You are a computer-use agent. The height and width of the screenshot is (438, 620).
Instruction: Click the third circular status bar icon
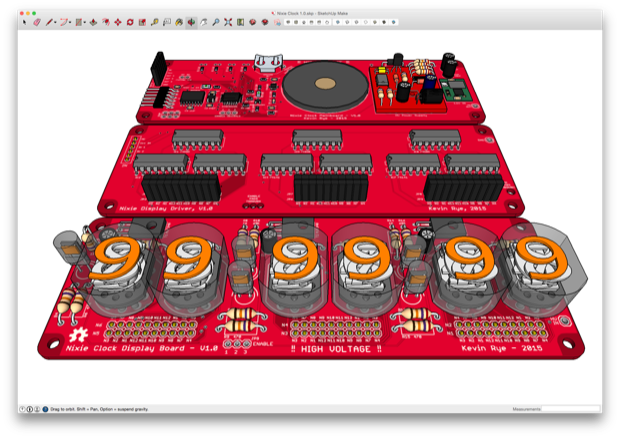coord(37,409)
